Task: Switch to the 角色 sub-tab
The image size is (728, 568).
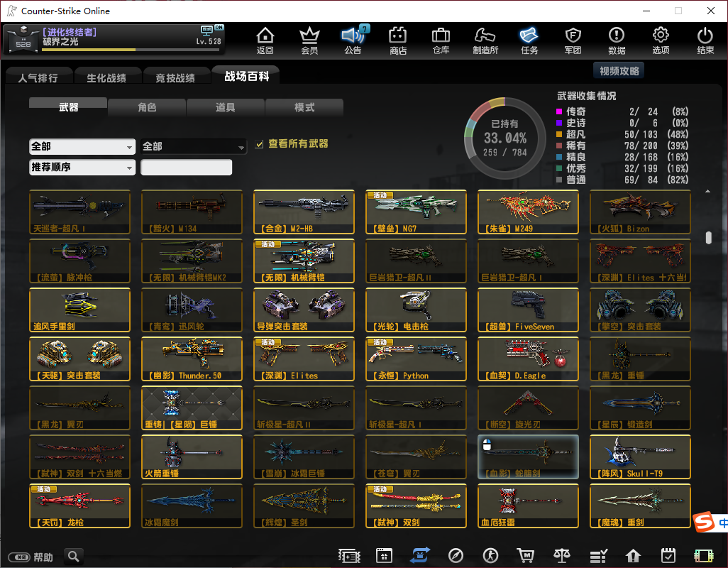Action: 147,107
